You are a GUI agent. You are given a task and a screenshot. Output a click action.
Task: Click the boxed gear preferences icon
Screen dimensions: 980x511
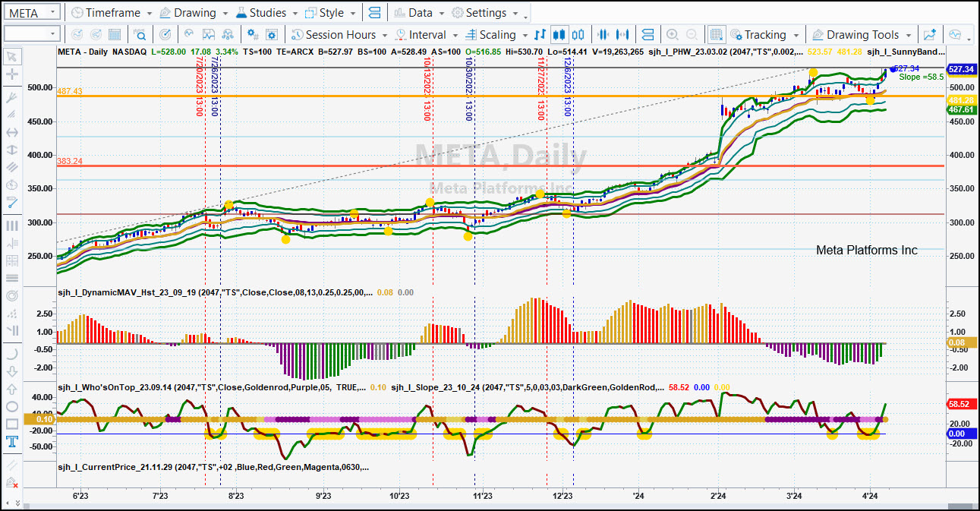[273, 35]
